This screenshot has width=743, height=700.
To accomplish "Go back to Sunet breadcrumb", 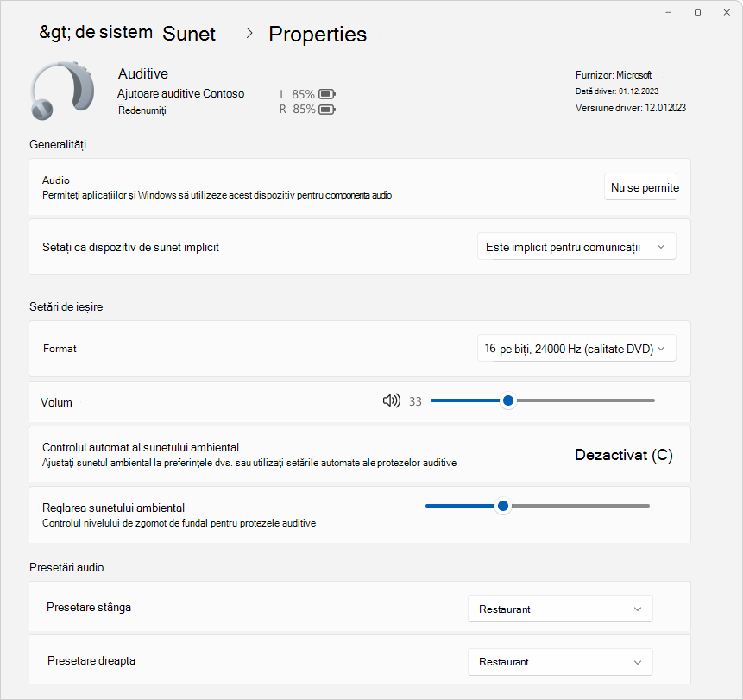I will click(x=189, y=34).
